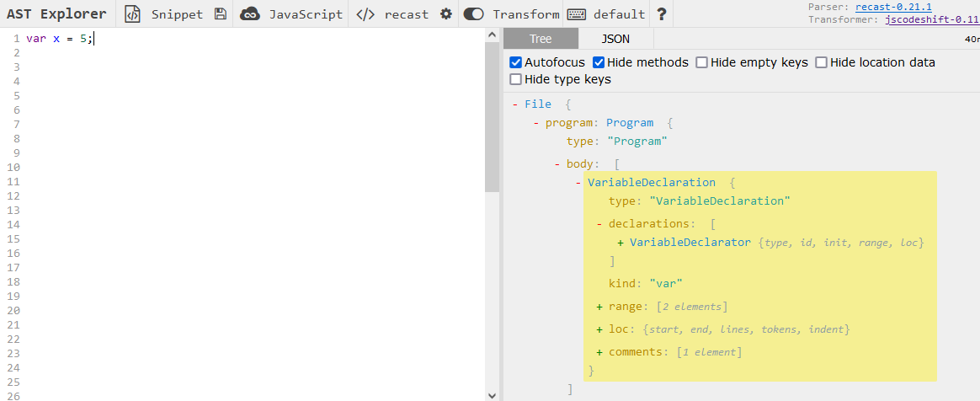Enable the Hide empty keys checkbox
The height and width of the screenshot is (401, 980).
pyautogui.click(x=702, y=62)
